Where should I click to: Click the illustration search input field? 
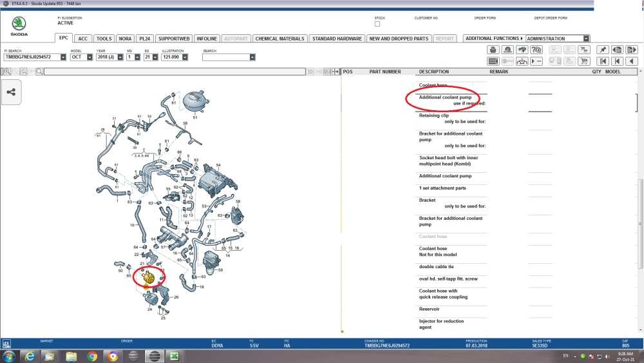click(175, 72)
